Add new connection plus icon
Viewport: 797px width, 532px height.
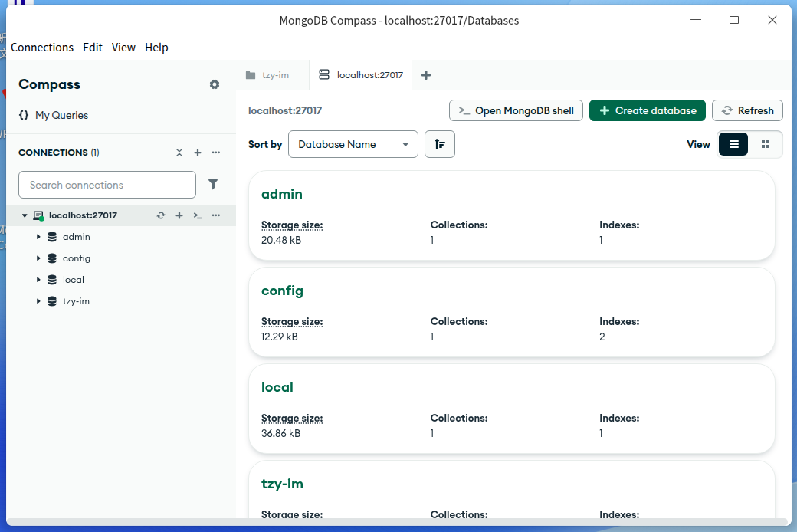pyautogui.click(x=198, y=153)
